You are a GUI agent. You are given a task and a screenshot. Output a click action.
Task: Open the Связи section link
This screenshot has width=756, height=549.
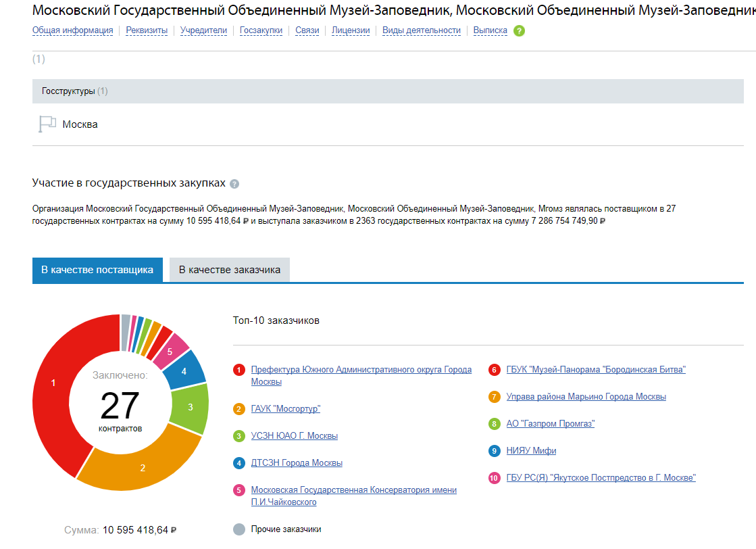click(307, 30)
